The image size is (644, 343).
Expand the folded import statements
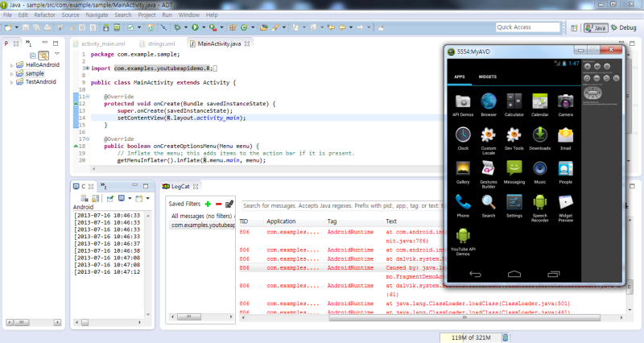point(87,68)
